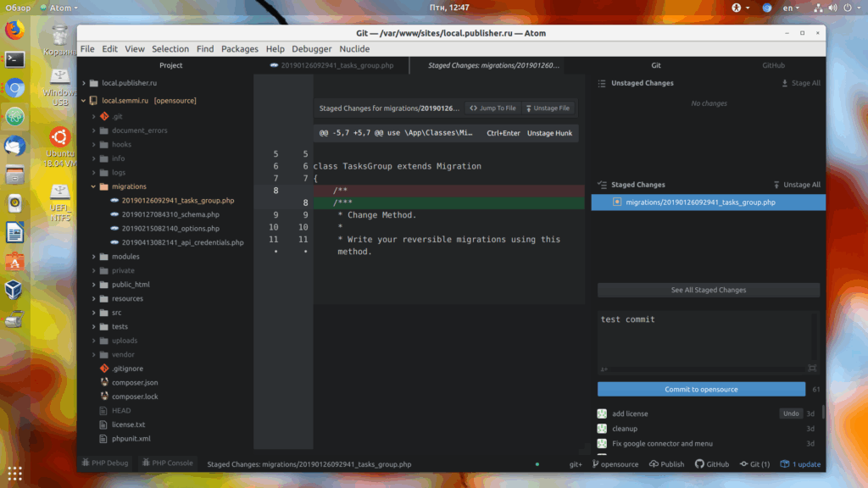868x488 pixels.
Task: Open PHP Console from the status bar
Action: tap(168, 463)
